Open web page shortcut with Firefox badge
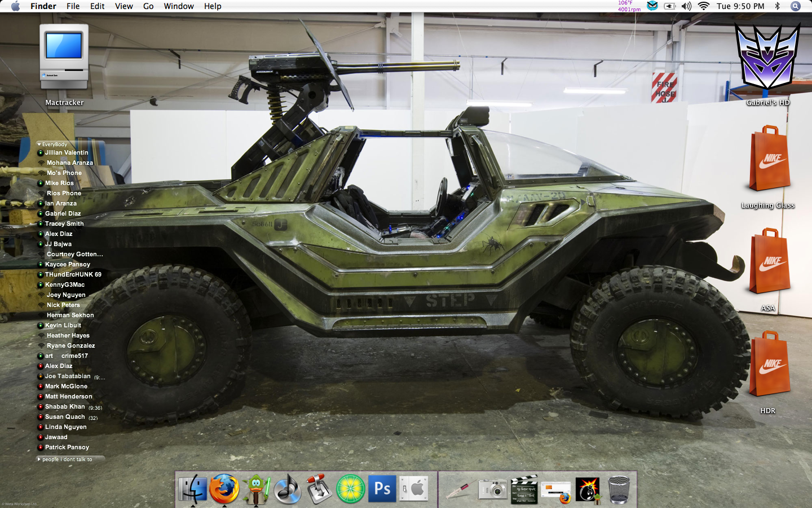812x508 pixels. coord(556,491)
